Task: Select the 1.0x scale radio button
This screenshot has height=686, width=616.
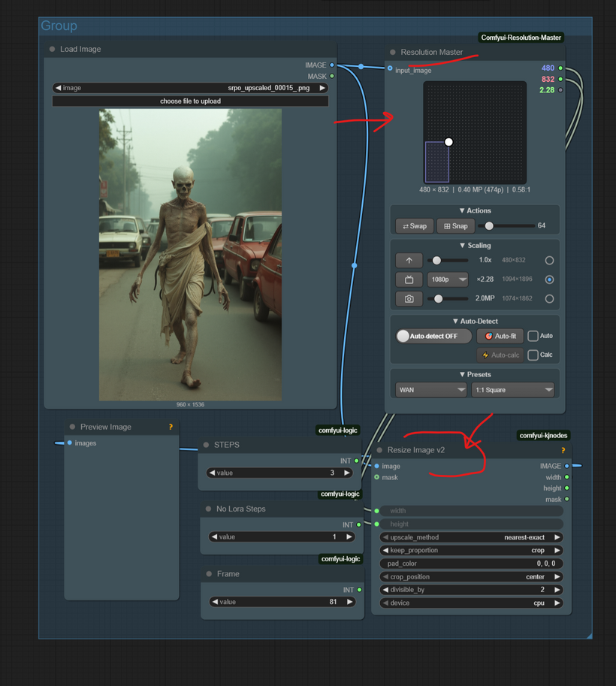Action: (x=549, y=260)
